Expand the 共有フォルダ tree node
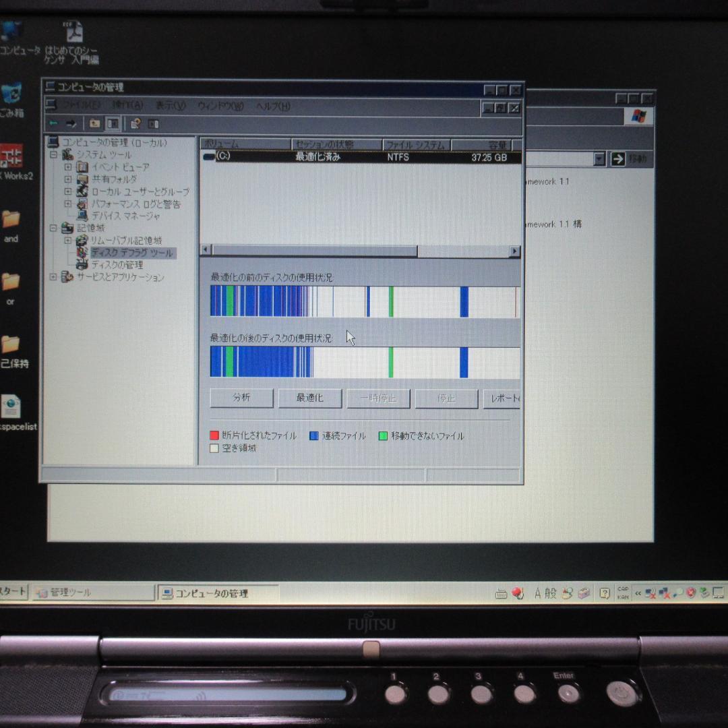 click(67, 179)
